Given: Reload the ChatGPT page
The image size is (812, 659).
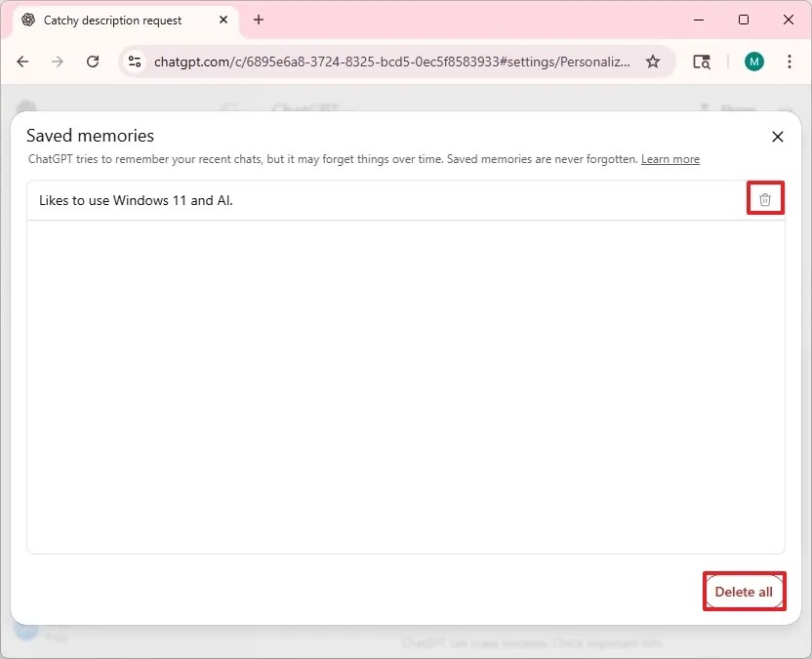Looking at the screenshot, I should pos(93,62).
